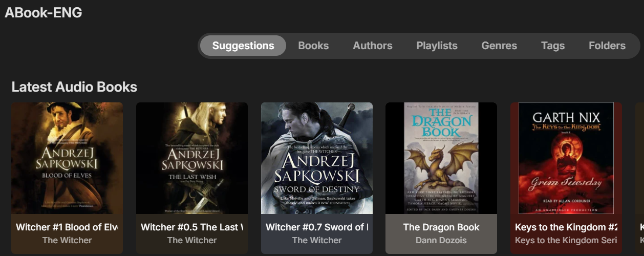Click title 'Witcher #1 Blood of Elves'

[x=67, y=227]
